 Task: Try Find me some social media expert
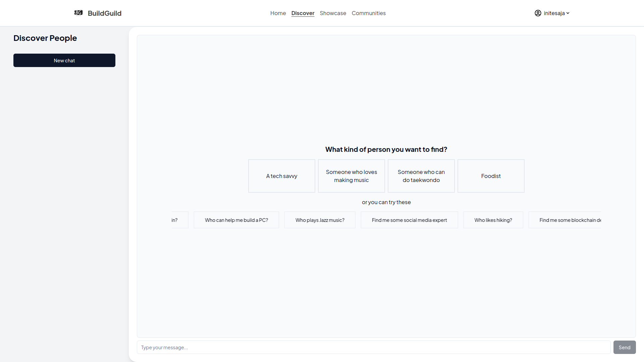(x=409, y=220)
